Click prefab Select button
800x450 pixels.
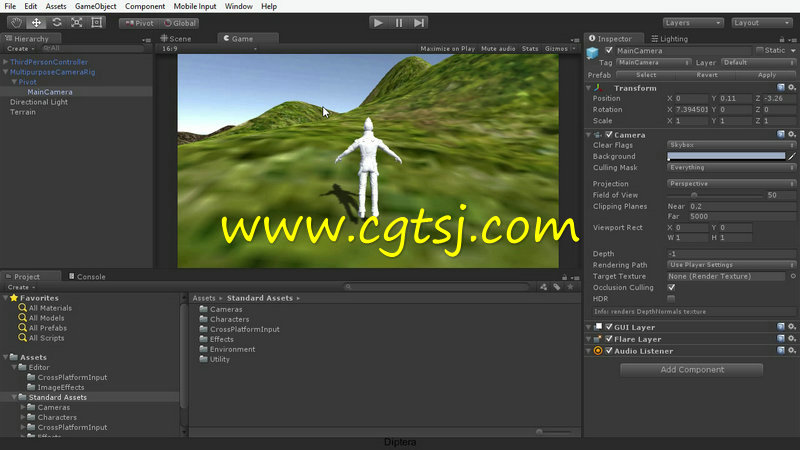point(645,74)
